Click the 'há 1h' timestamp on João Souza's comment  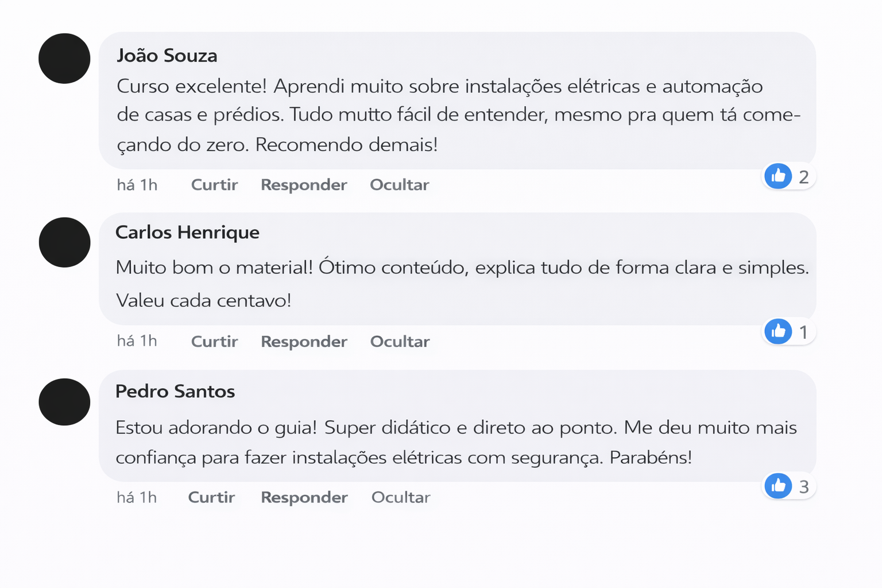coord(137,185)
